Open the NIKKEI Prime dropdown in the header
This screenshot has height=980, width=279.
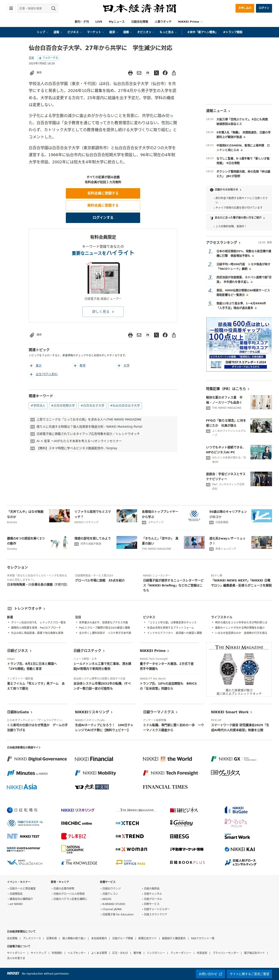coord(190,22)
